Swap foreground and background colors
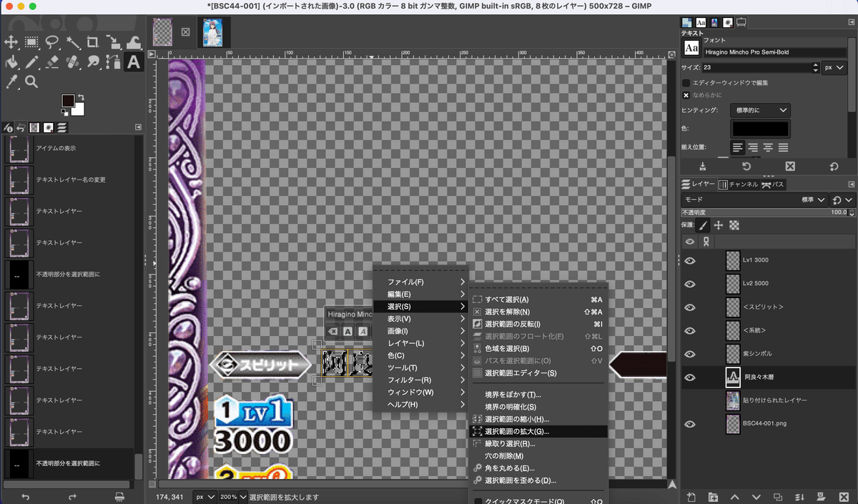 pyautogui.click(x=81, y=97)
